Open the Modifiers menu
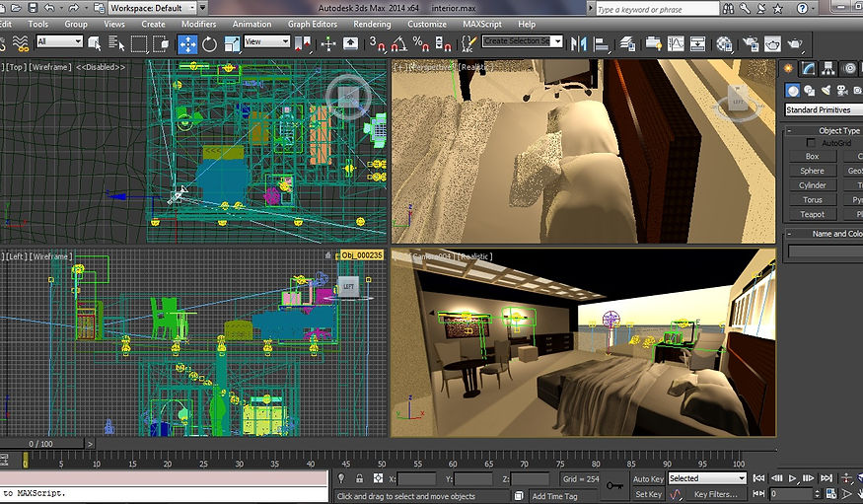Screen dimensions: 863x504 coord(198,24)
